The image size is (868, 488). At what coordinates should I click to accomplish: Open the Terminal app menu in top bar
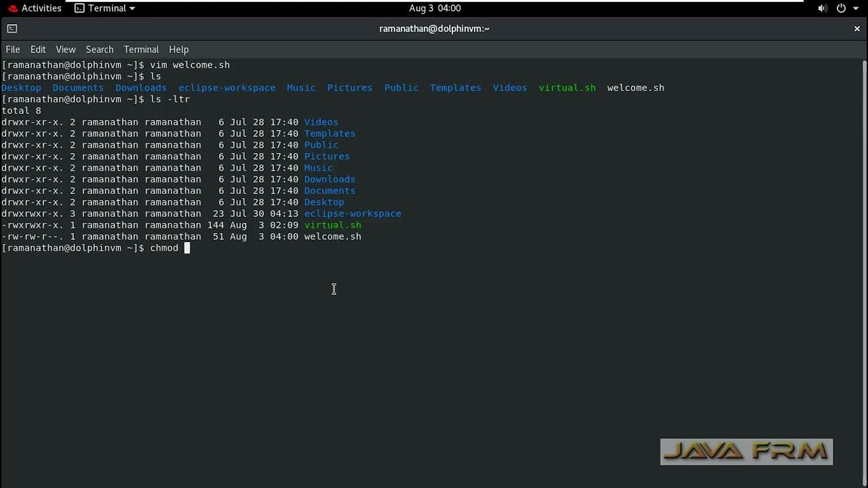click(105, 8)
